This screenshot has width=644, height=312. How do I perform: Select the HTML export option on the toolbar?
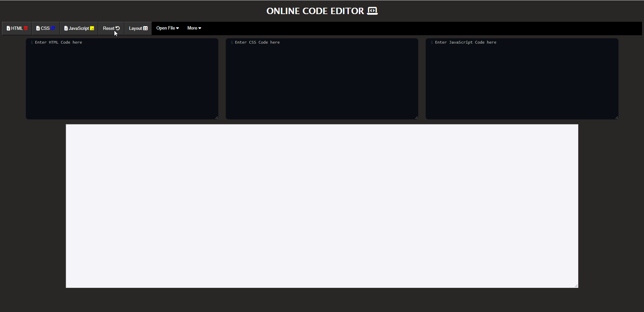tap(16, 28)
